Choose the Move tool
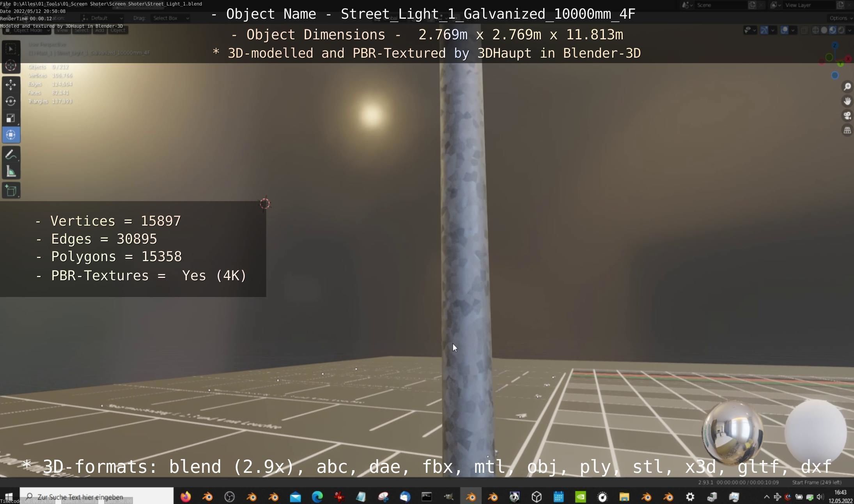Image resolution: width=854 pixels, height=504 pixels. point(11,84)
